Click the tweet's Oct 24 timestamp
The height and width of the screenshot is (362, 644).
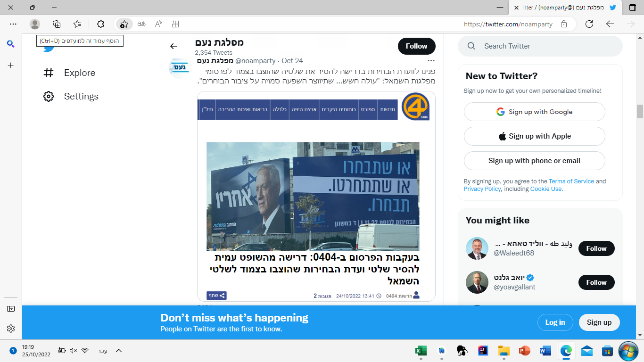(x=292, y=61)
